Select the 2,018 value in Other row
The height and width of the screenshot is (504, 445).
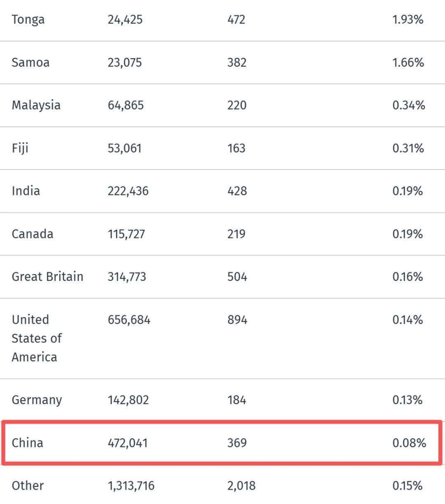(241, 486)
